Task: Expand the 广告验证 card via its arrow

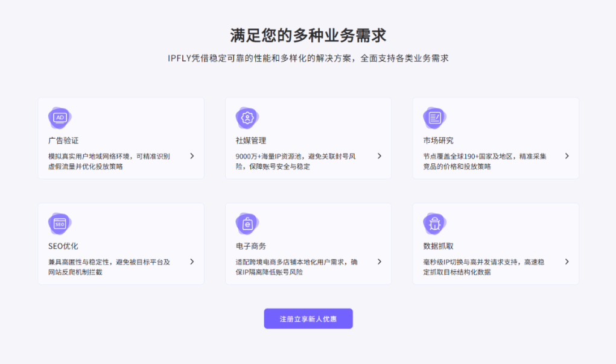Action: 192,155
